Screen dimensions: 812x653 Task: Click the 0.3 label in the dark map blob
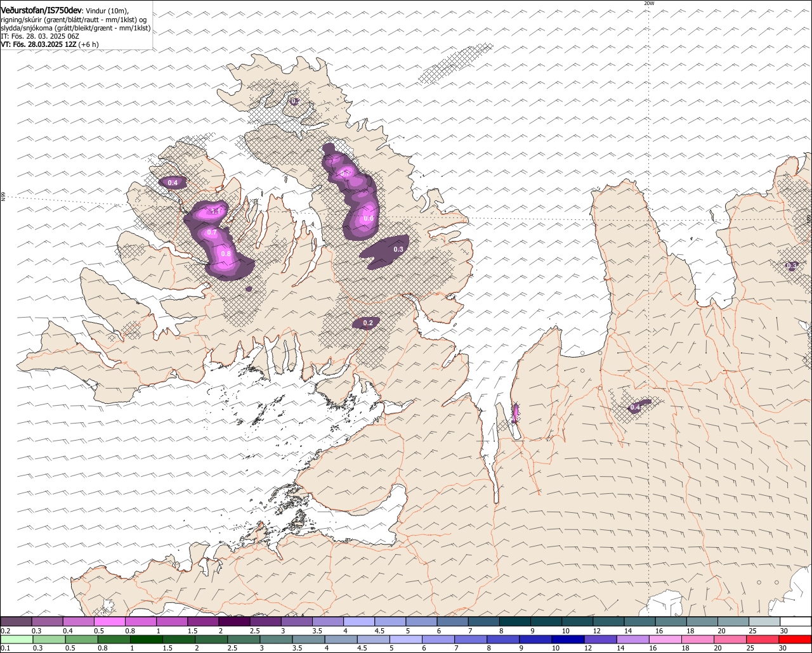pyautogui.click(x=398, y=249)
